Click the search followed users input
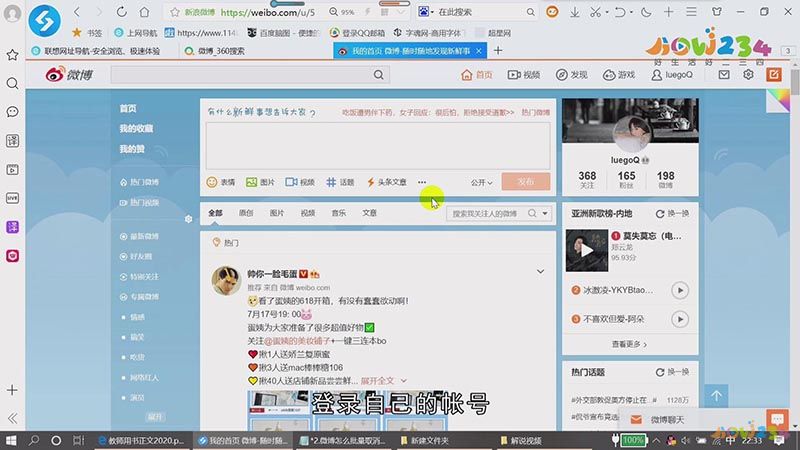Image resolution: width=800 pixels, height=450 pixels. pyautogui.click(x=487, y=213)
